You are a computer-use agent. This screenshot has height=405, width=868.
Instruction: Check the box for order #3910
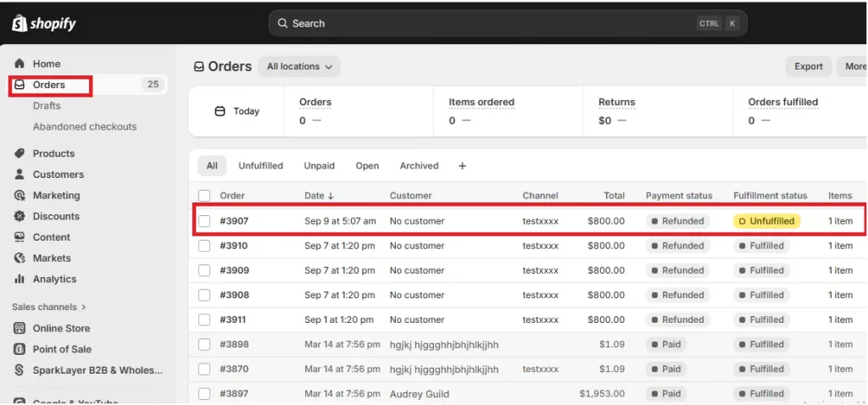(x=204, y=246)
